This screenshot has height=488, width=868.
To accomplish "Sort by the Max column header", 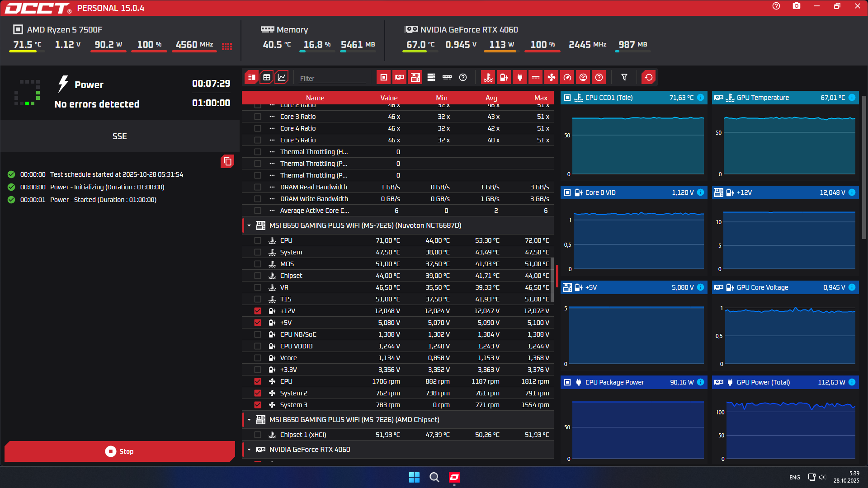I will [540, 98].
